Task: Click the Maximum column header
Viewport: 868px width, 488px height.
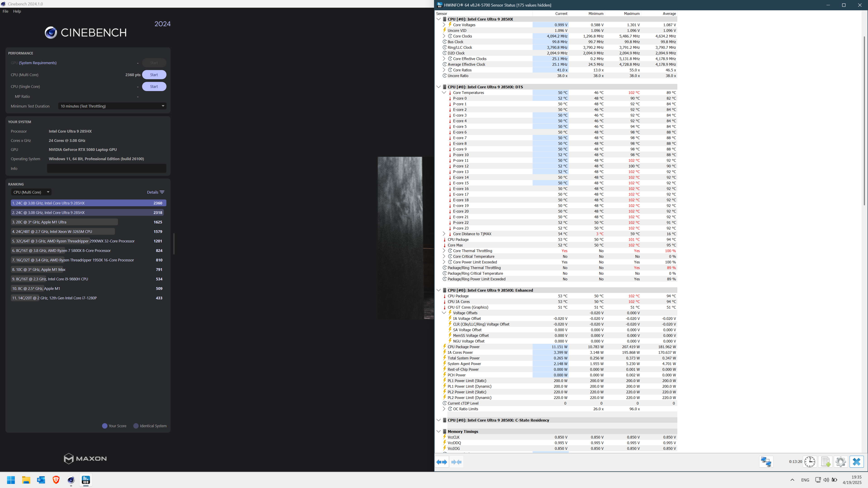Action: pyautogui.click(x=623, y=14)
